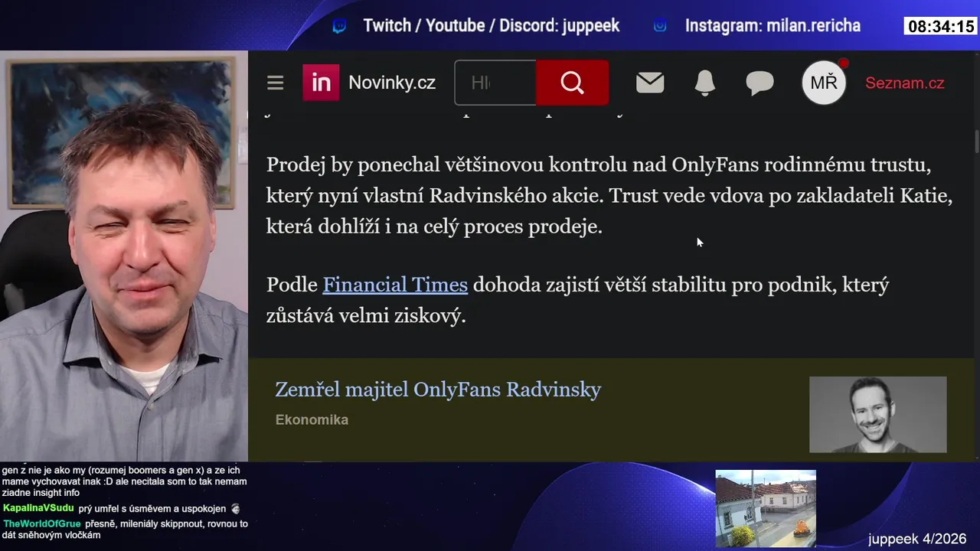
Task: Click the Novinky.cz site title text
Action: click(x=392, y=83)
